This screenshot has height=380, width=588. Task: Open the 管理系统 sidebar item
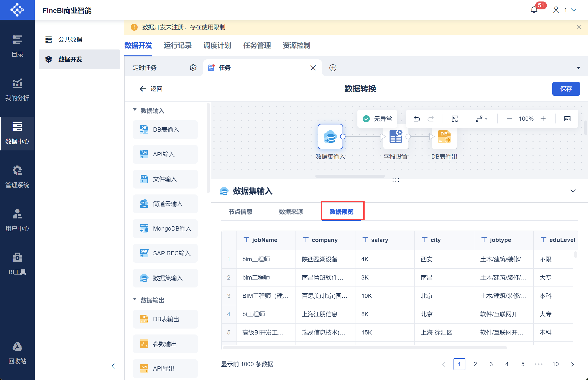click(17, 177)
